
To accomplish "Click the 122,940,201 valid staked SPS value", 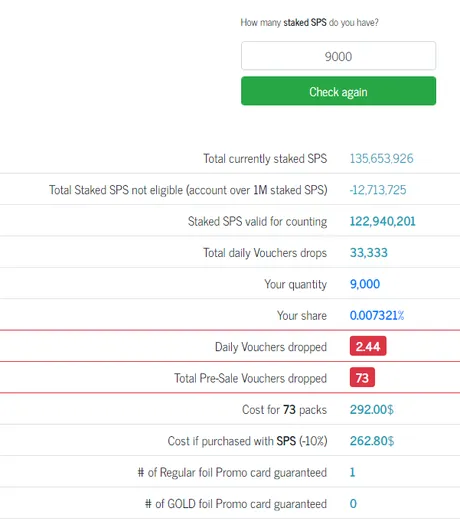I will coord(382,221).
